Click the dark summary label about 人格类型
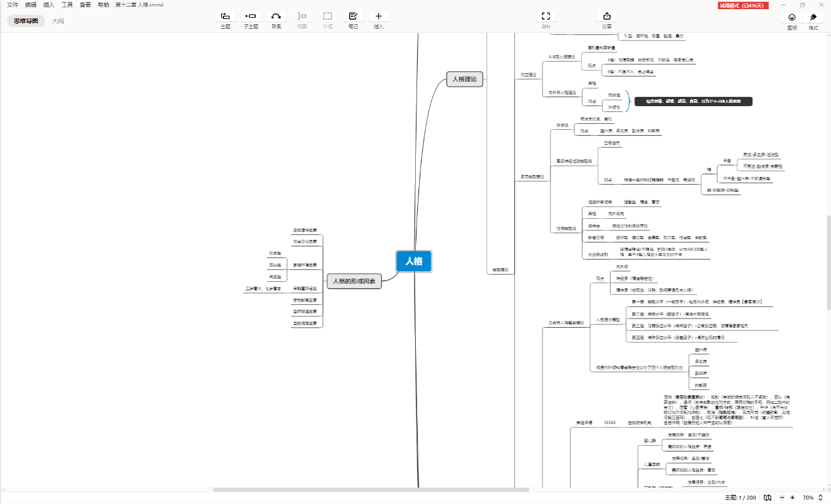 click(693, 102)
